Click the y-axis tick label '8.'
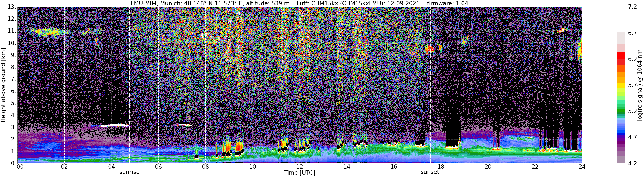Image resolution: width=644 pixels, height=177 pixels. pyautogui.click(x=13, y=67)
